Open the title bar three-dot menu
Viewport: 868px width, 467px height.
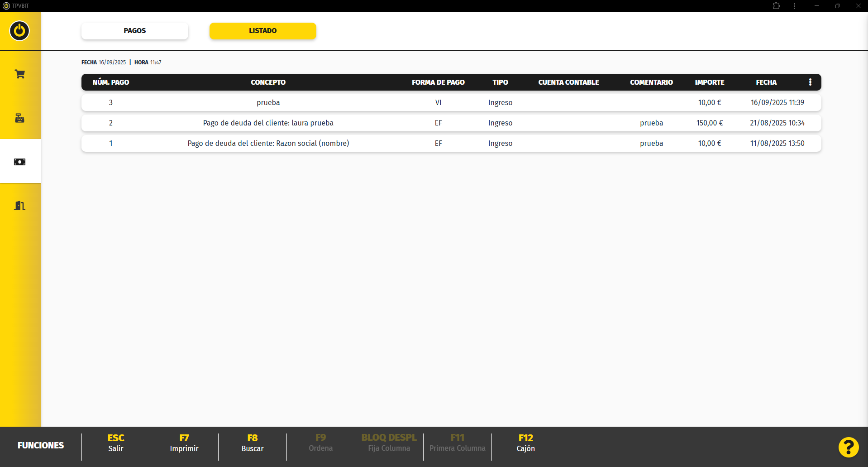(x=794, y=6)
